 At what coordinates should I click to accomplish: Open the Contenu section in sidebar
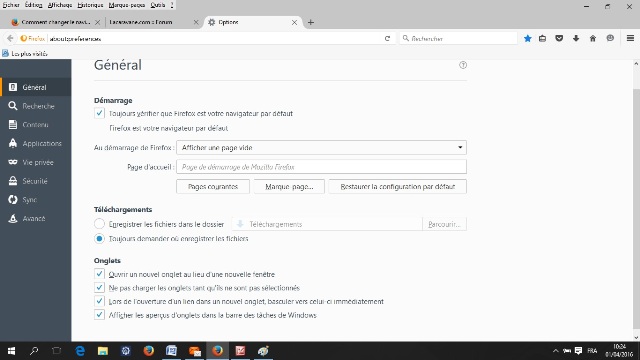click(36, 124)
